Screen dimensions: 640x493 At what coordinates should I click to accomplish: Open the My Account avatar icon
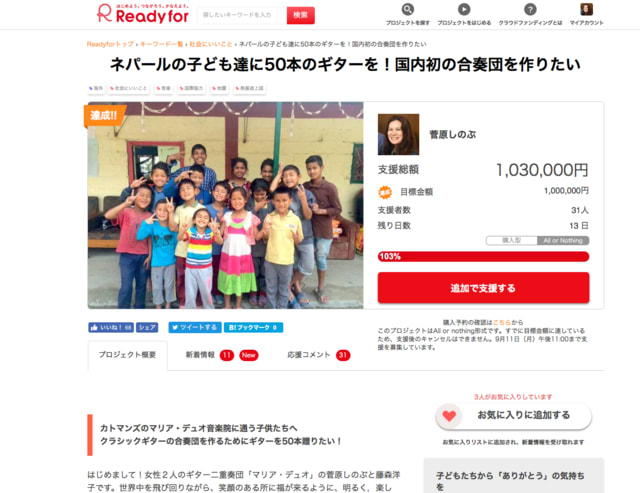587,9
